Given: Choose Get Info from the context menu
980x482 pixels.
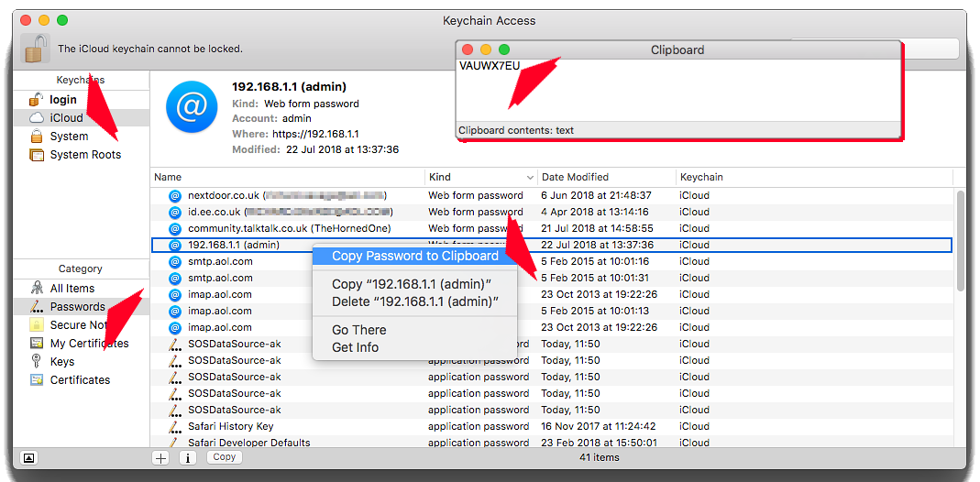Looking at the screenshot, I should pos(355,347).
